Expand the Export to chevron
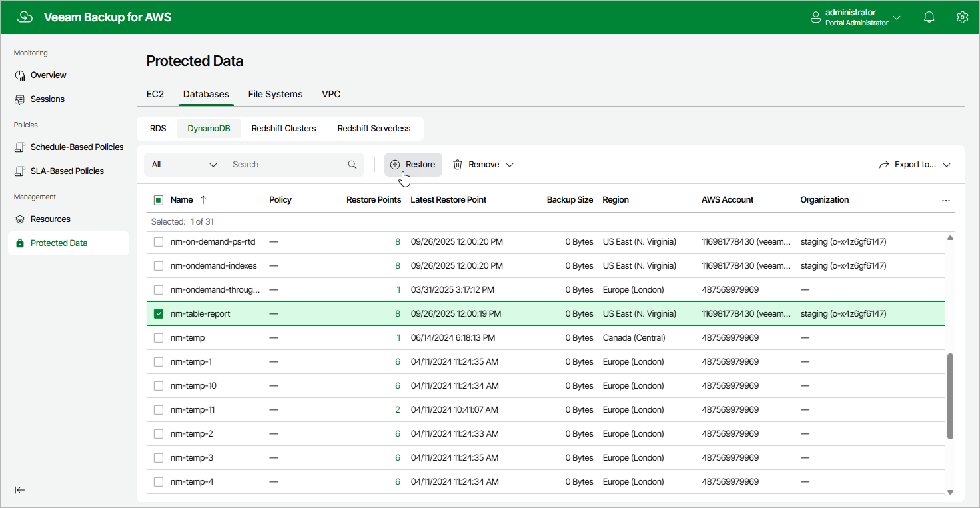Viewport: 980px width, 508px height. [x=946, y=165]
